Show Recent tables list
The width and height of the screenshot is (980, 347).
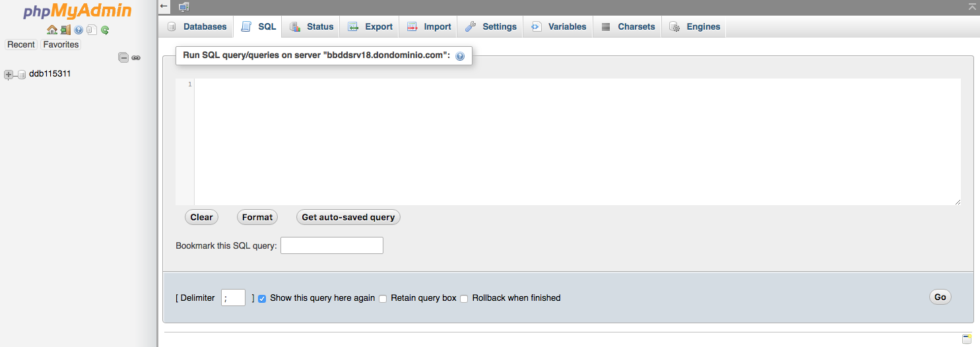tap(21, 44)
